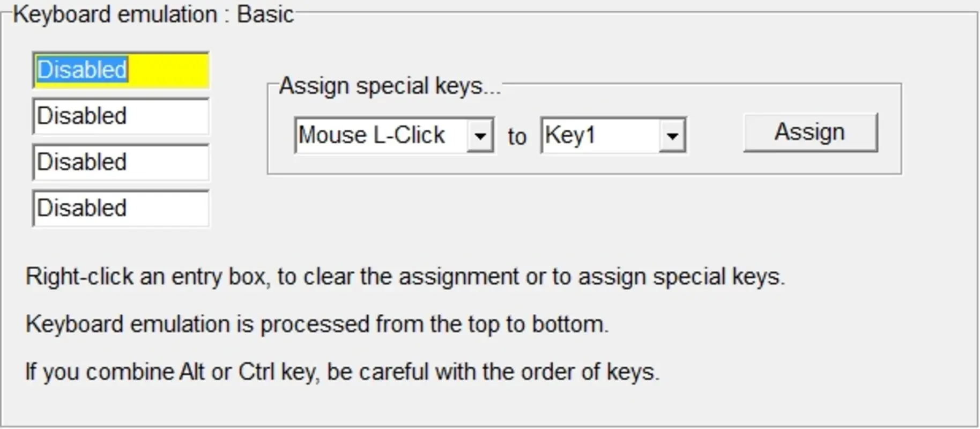Click the fourth Disabled entry box

120,209
